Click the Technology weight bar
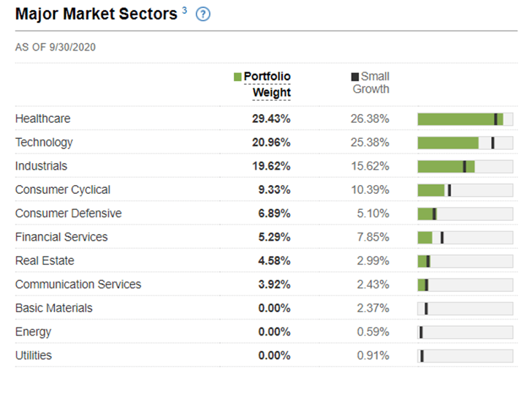532x400 pixels. click(x=448, y=143)
